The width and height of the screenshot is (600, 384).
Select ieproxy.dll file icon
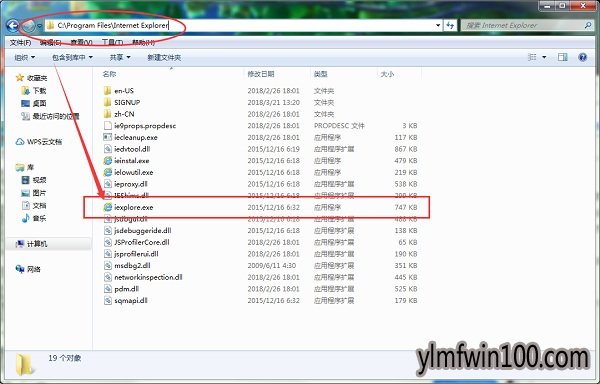tap(108, 184)
